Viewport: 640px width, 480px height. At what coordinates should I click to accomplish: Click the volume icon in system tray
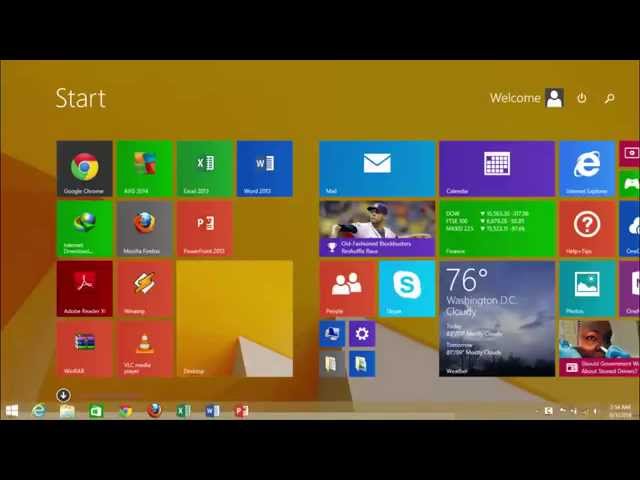click(x=595, y=411)
